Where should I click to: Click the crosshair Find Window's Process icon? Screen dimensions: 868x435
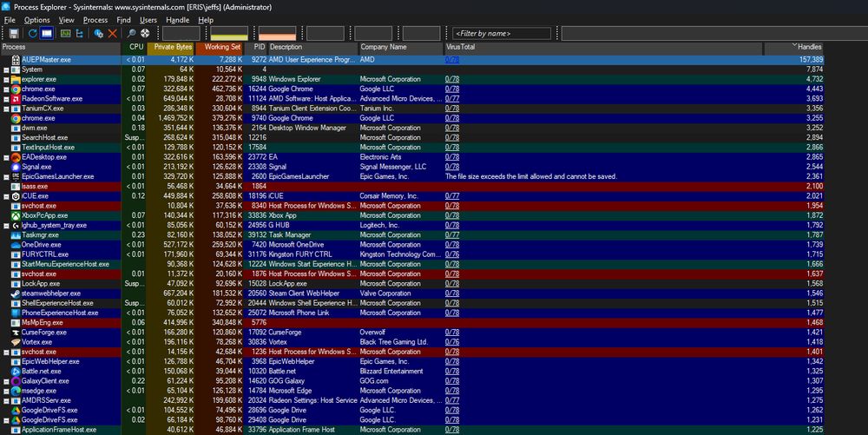[x=145, y=34]
